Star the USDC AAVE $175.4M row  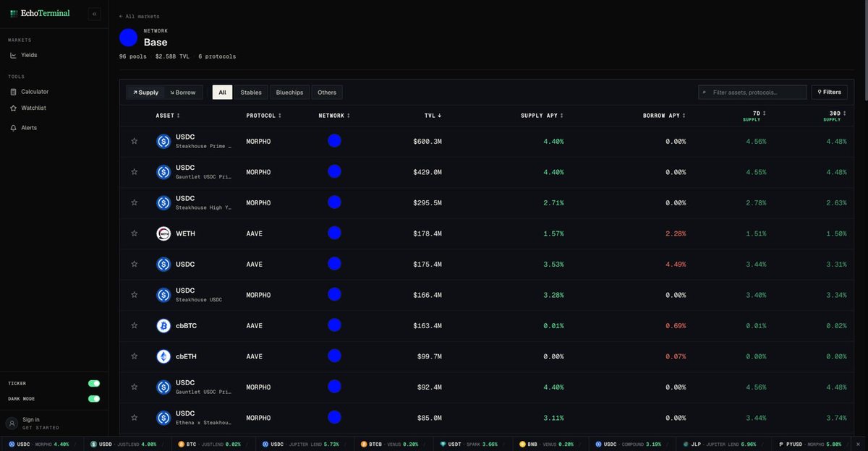pyautogui.click(x=135, y=264)
